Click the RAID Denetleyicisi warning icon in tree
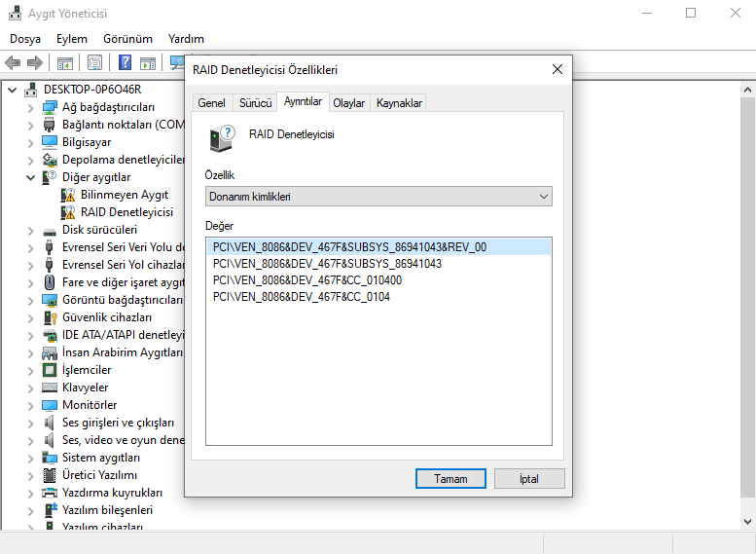 67,212
